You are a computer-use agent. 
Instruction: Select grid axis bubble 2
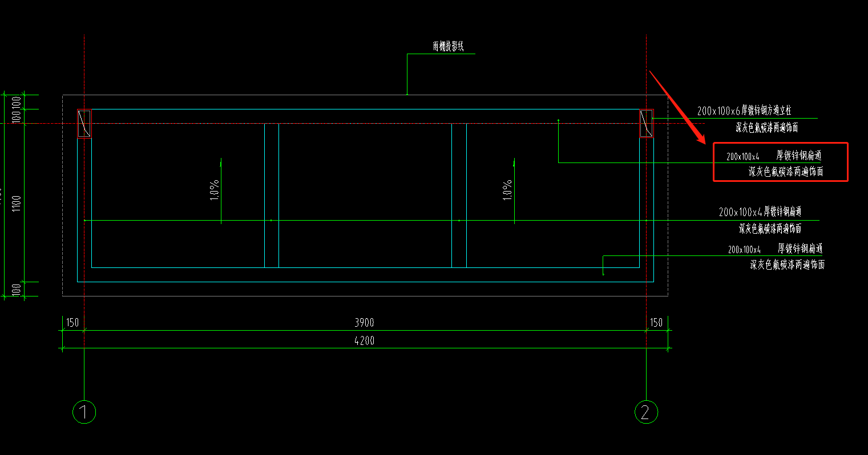pos(646,412)
